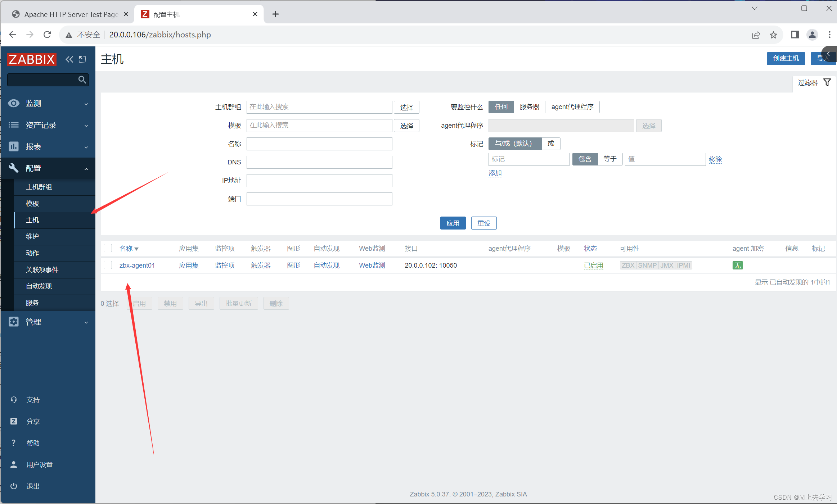Select the 服务器 monitored-by option

tap(529, 107)
